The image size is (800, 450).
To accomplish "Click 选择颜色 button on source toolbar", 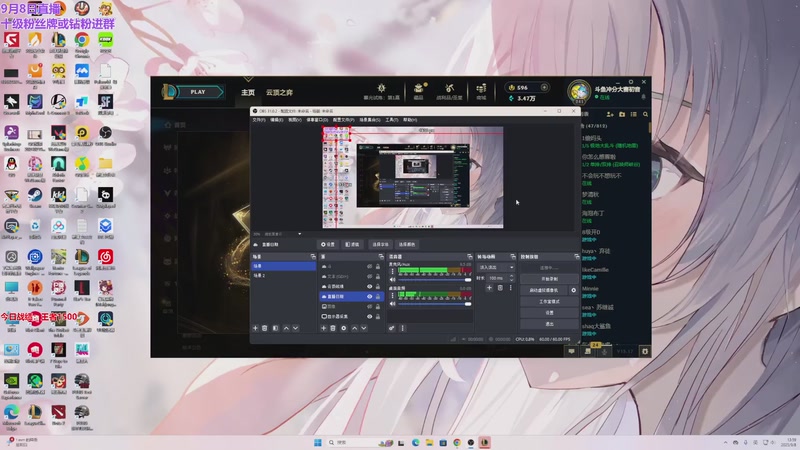I will click(407, 244).
